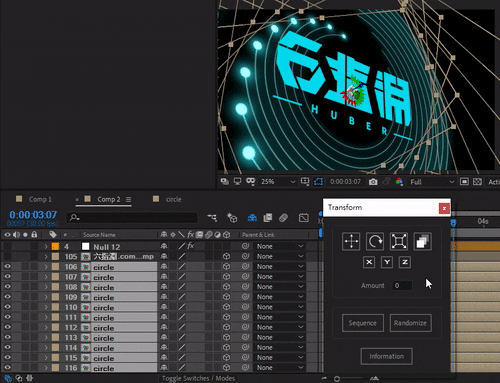Click the label color swatch of layer 105

pos(55,257)
